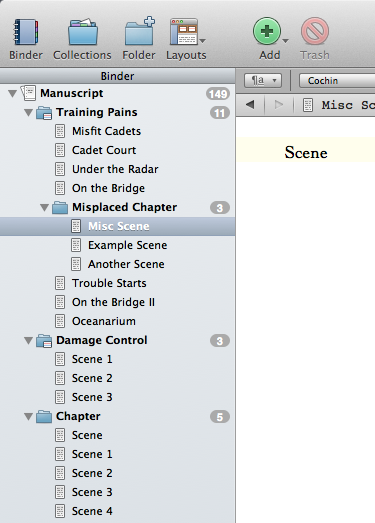This screenshot has height=523, width=375.
Task: Open the Collections toolbar icon
Action: [82, 32]
